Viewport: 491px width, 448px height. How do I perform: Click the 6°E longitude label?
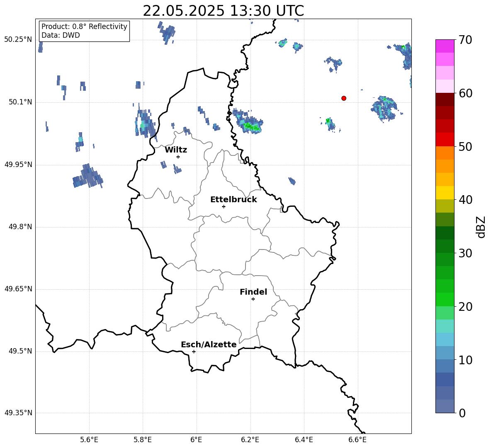pos(196,440)
